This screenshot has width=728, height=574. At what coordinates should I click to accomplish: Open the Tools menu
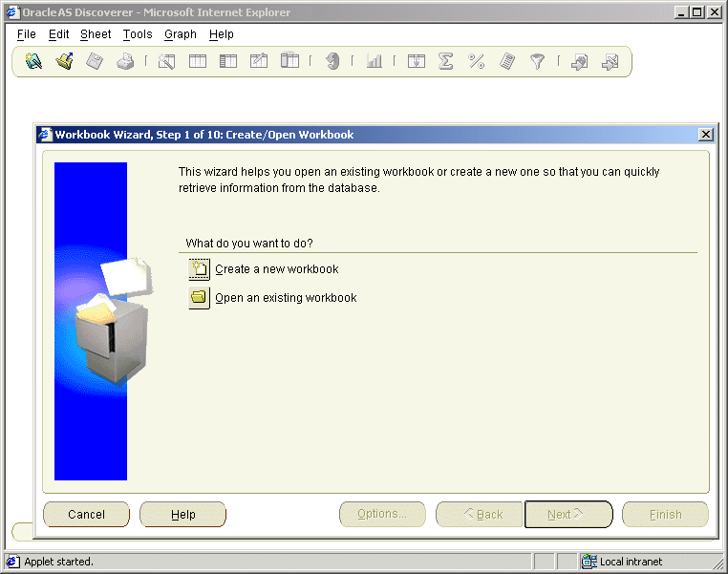coord(138,34)
